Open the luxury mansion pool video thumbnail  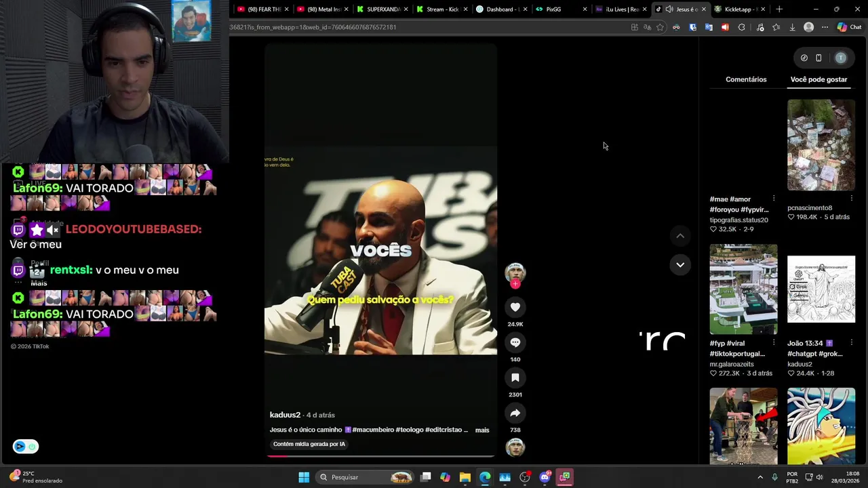(743, 289)
